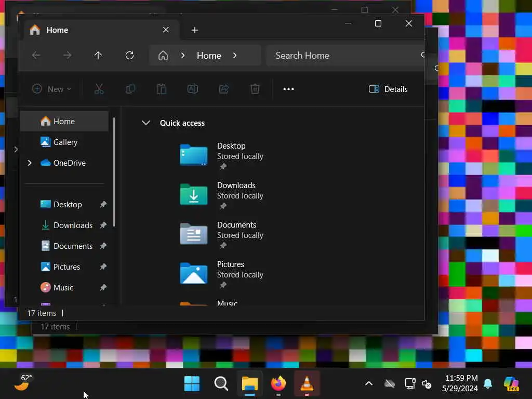This screenshot has height=399, width=532.
Task: Open the New dropdown menu
Action: 51,89
